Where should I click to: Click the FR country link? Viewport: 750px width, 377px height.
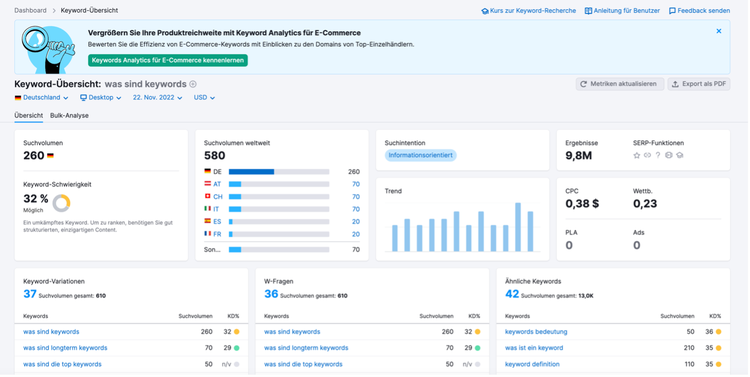217,234
